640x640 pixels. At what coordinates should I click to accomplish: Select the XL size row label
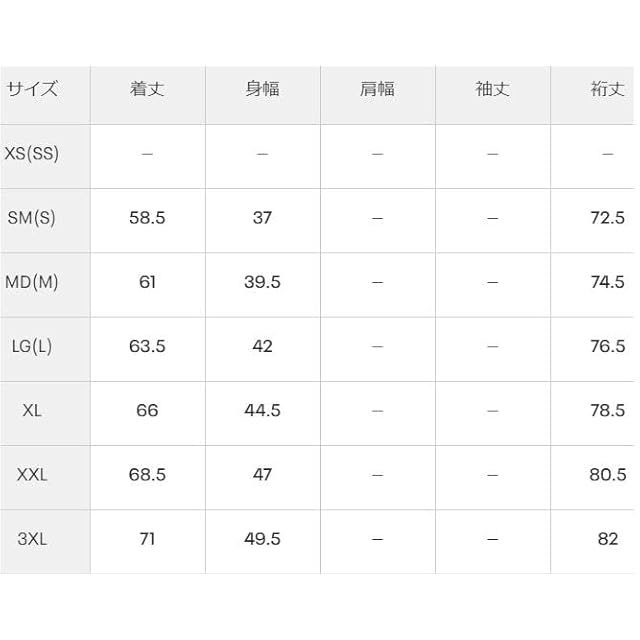[x=32, y=410]
